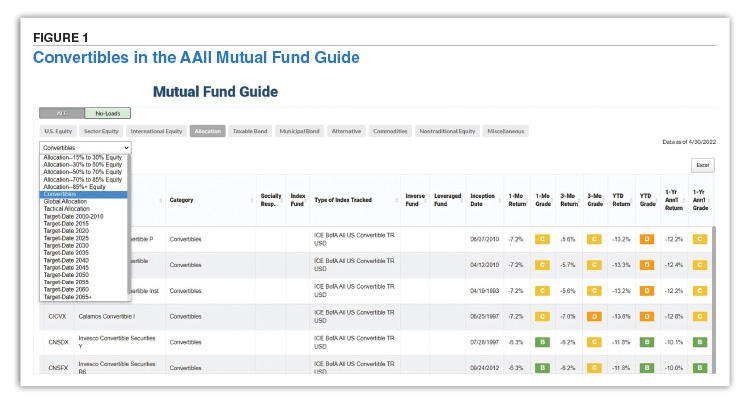Choose Allocation--70% to 85% Equity option
Screen dimensions: 750x406
pos(83,179)
